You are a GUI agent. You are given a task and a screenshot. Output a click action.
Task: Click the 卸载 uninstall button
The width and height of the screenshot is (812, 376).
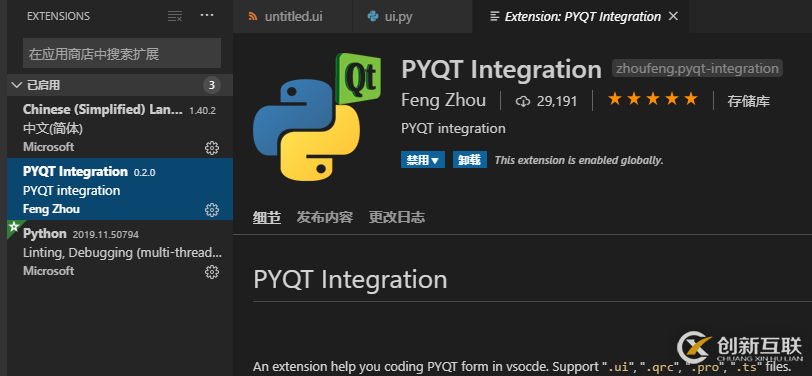pos(470,160)
